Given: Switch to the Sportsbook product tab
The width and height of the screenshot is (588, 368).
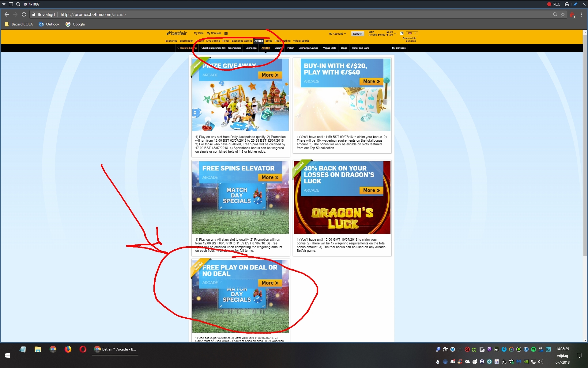Looking at the screenshot, I should pos(186,41).
